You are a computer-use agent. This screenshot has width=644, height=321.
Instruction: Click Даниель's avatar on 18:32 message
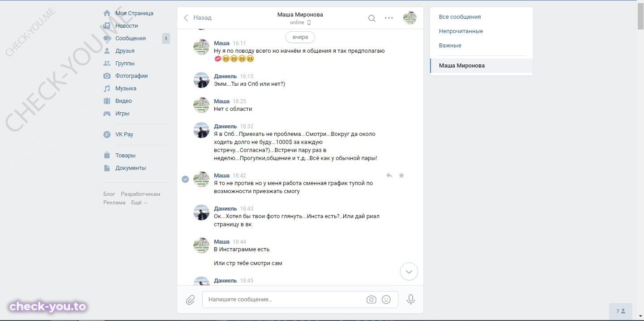click(201, 130)
